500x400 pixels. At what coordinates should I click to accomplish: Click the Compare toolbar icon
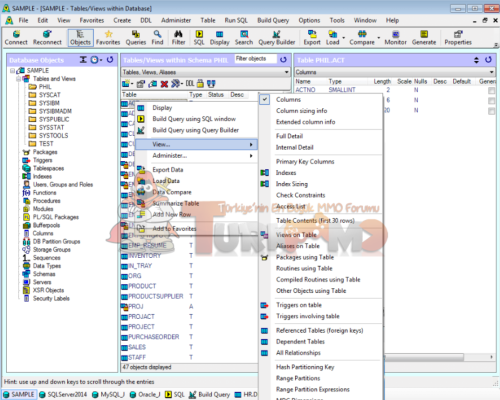click(362, 37)
